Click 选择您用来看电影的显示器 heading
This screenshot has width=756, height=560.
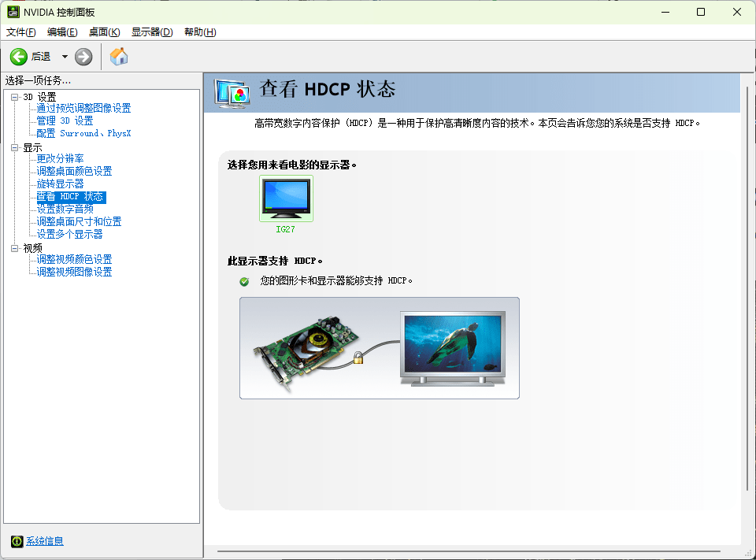[291, 165]
